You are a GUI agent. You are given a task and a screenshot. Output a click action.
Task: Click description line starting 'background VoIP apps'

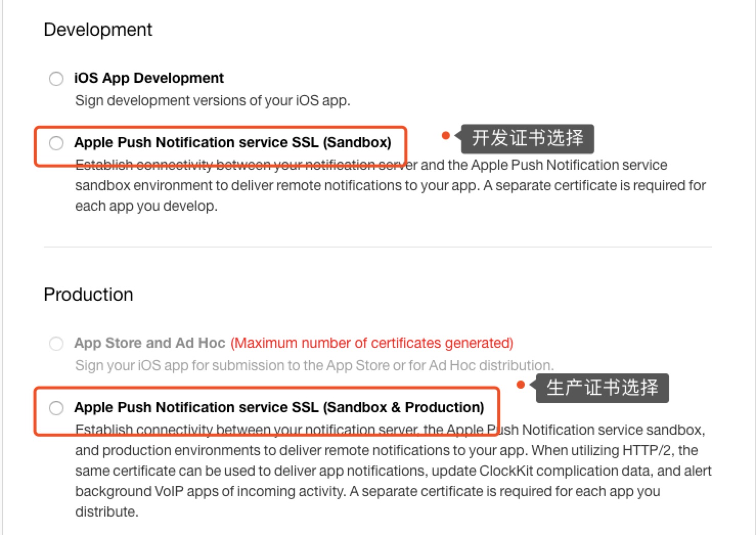[x=368, y=491]
